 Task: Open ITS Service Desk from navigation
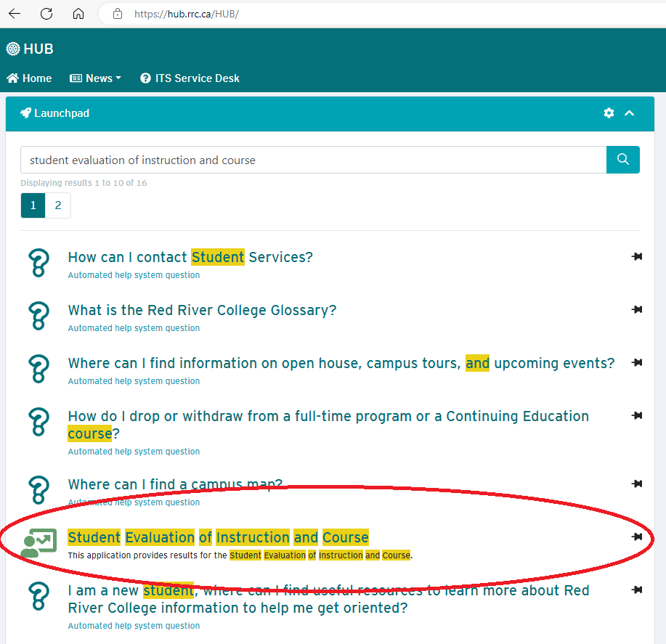[x=190, y=78]
